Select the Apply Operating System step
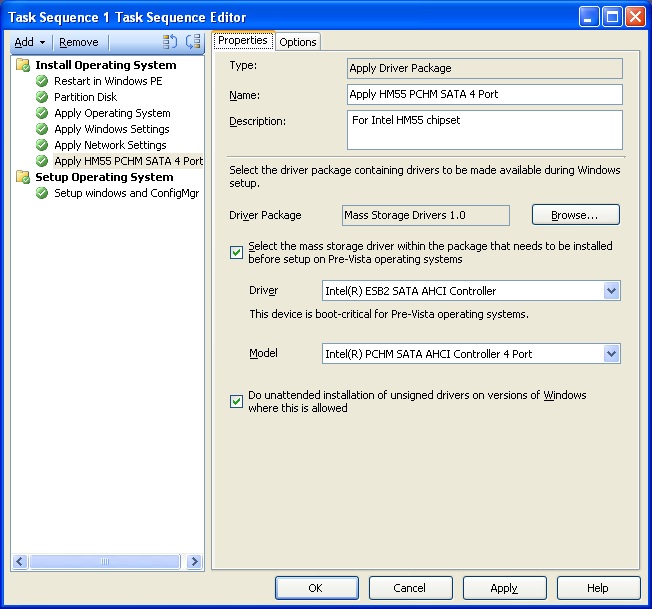Image resolution: width=652 pixels, height=609 pixels. tap(112, 113)
